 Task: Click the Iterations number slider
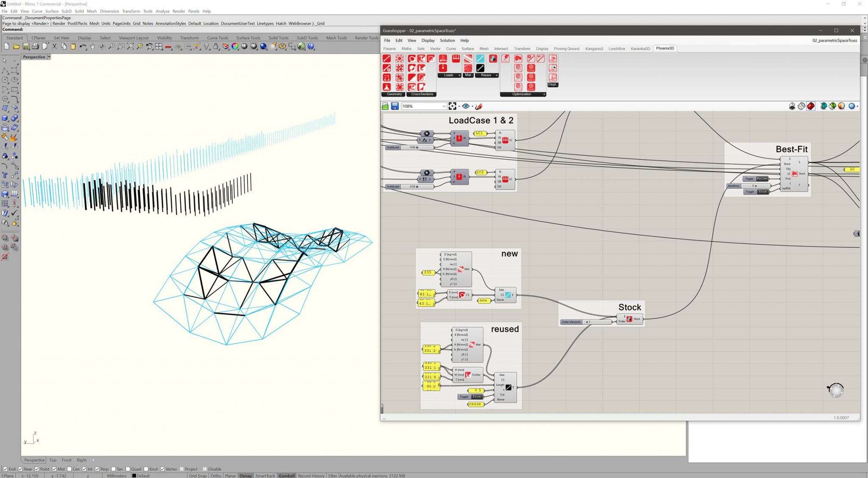(754, 186)
